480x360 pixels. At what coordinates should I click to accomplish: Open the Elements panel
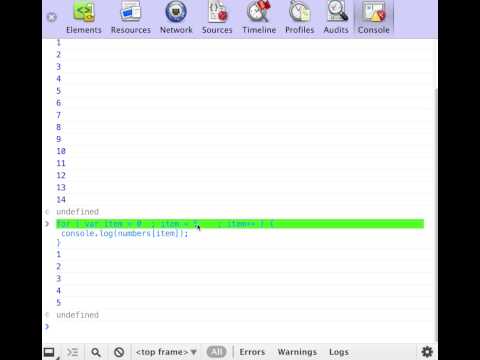83,18
